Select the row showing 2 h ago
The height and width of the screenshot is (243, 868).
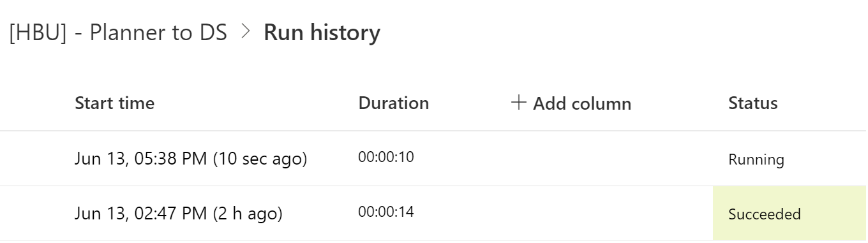434,214
